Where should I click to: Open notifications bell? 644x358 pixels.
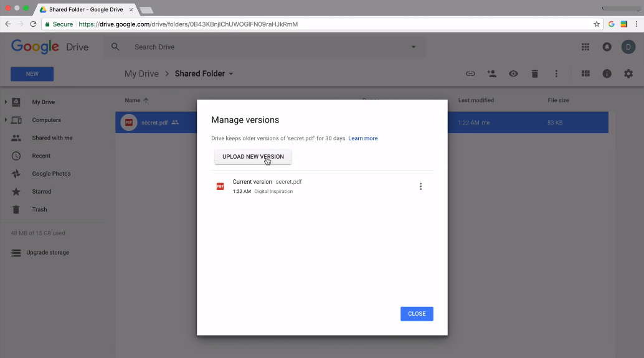pyautogui.click(x=607, y=47)
